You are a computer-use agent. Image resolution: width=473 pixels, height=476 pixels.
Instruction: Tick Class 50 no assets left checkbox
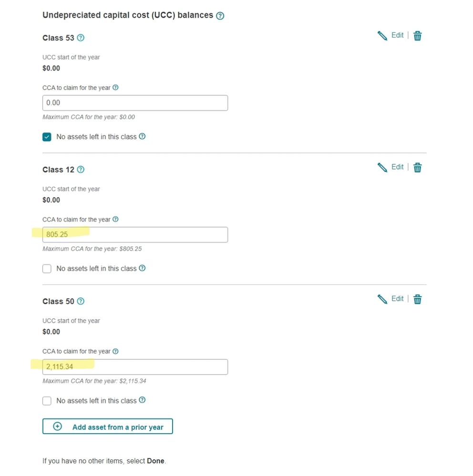[47, 401]
